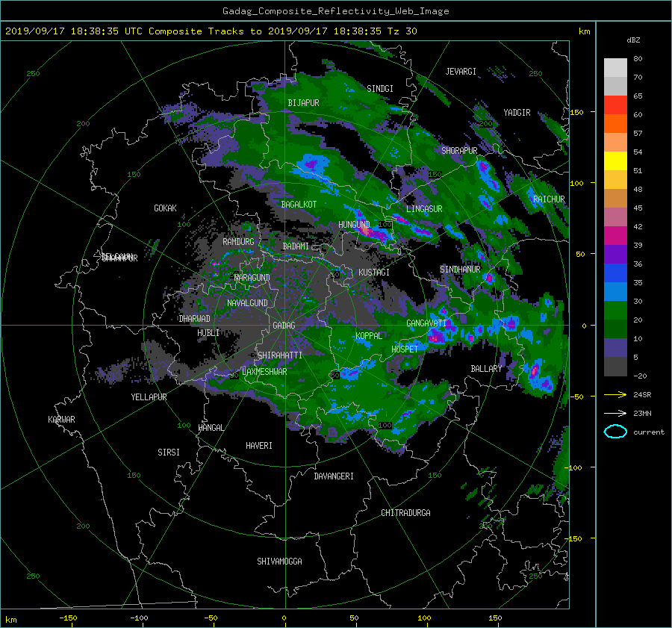
Task: Click the CHITRADURGA city label
Action: click(405, 513)
